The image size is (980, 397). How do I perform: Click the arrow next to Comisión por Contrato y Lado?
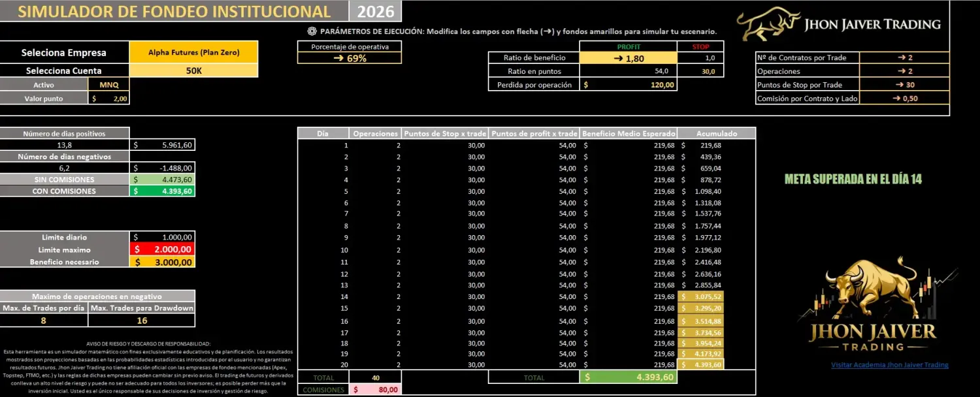[x=902, y=98]
